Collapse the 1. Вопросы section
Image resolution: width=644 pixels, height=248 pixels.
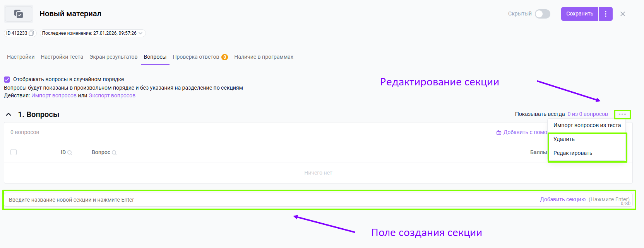point(9,115)
